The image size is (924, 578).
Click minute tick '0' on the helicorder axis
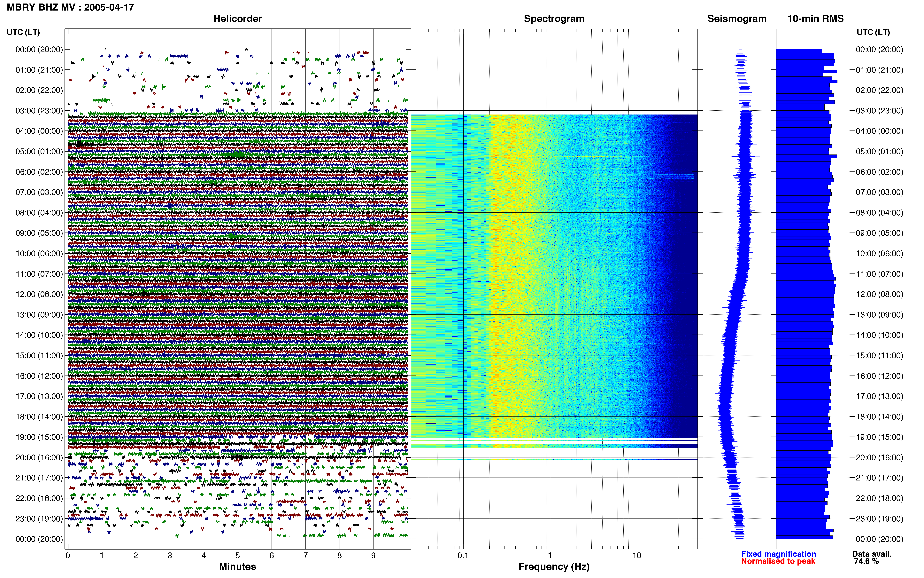click(x=68, y=555)
